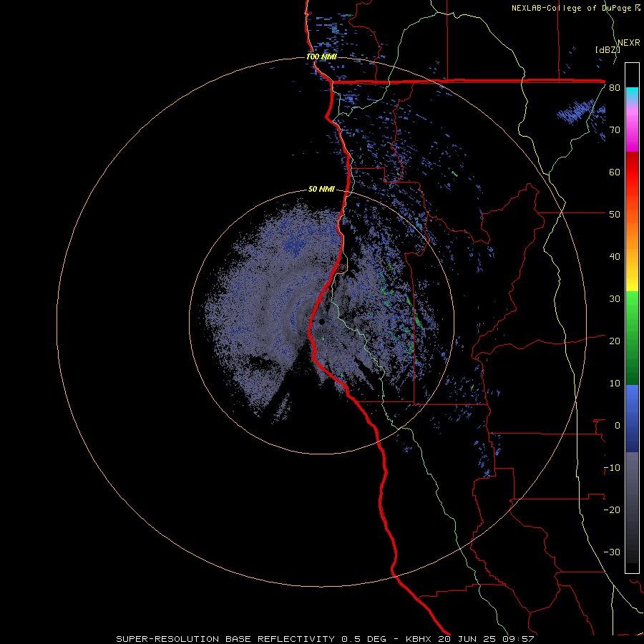Click the 10 dBZ scale value
The image size is (644, 644).
coord(615,384)
